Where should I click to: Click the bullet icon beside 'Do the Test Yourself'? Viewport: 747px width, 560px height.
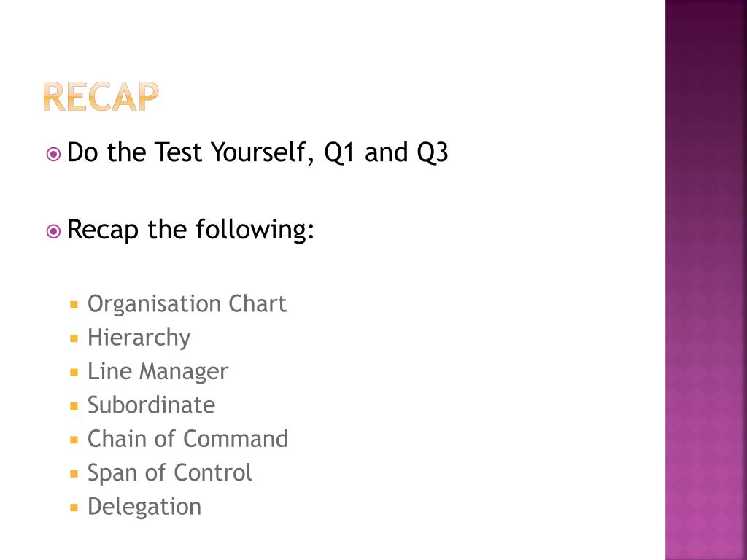53,155
